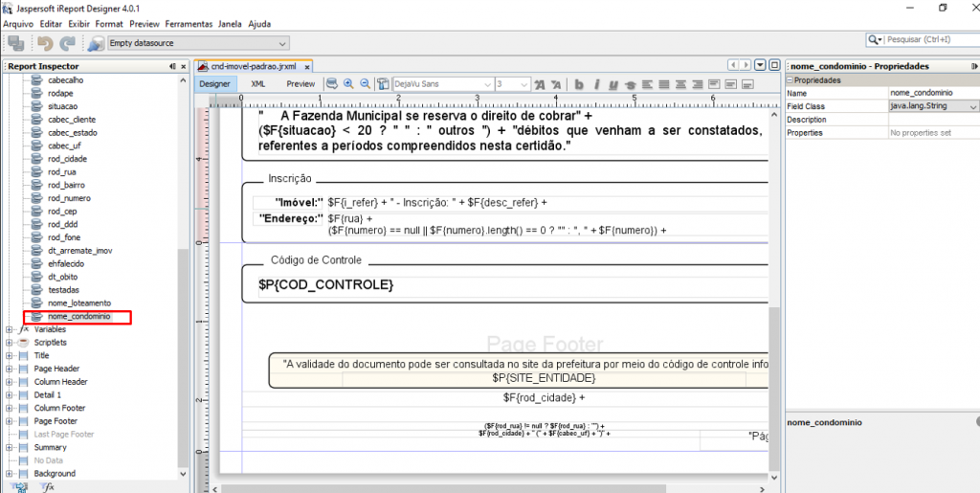This screenshot has width=980, height=493.
Task: Collapse the Propriedades section
Action: click(x=790, y=80)
